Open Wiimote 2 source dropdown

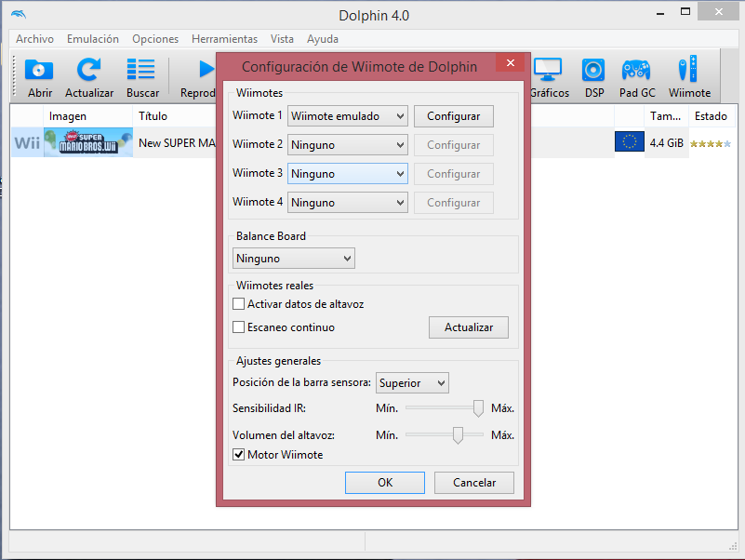[347, 145]
